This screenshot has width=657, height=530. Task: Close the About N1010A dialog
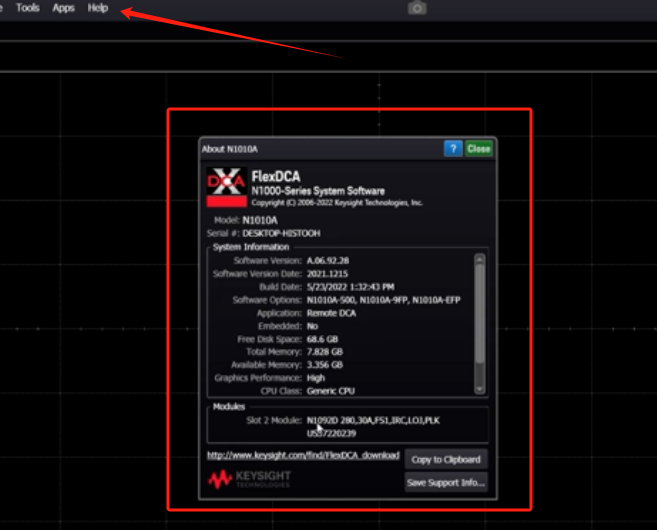(x=479, y=148)
